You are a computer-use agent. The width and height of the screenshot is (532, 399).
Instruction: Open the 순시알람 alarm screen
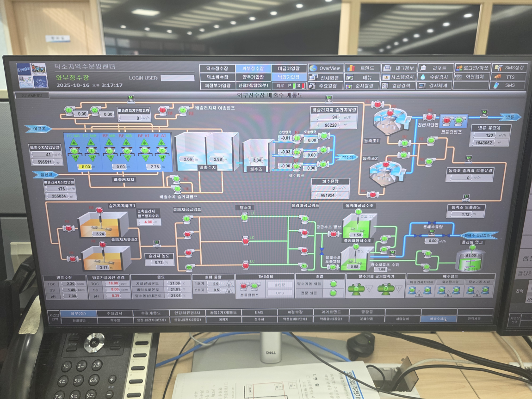[x=362, y=86]
